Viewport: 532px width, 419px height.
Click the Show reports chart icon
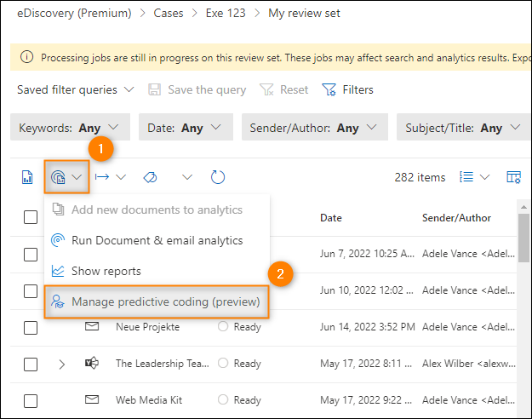58,271
